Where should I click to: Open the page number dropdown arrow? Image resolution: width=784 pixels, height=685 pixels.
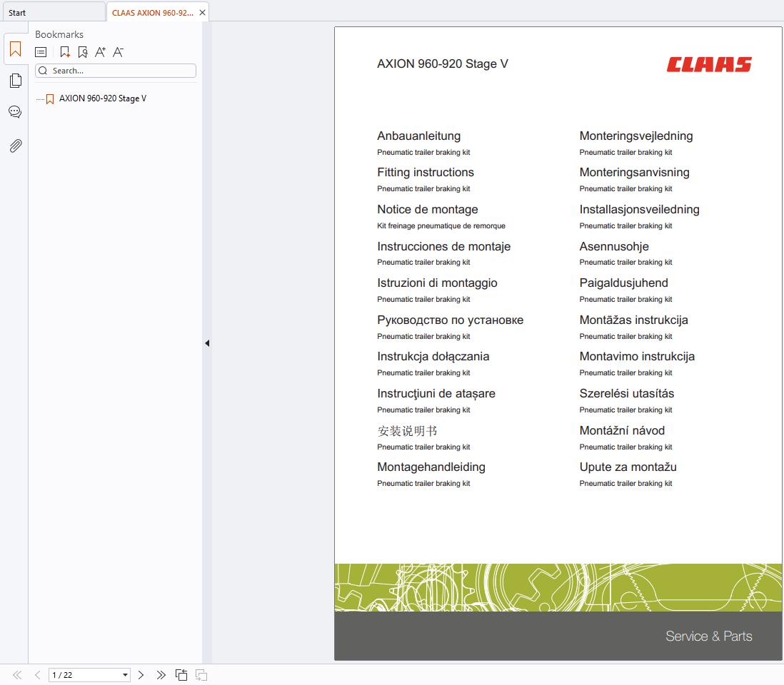(x=125, y=675)
